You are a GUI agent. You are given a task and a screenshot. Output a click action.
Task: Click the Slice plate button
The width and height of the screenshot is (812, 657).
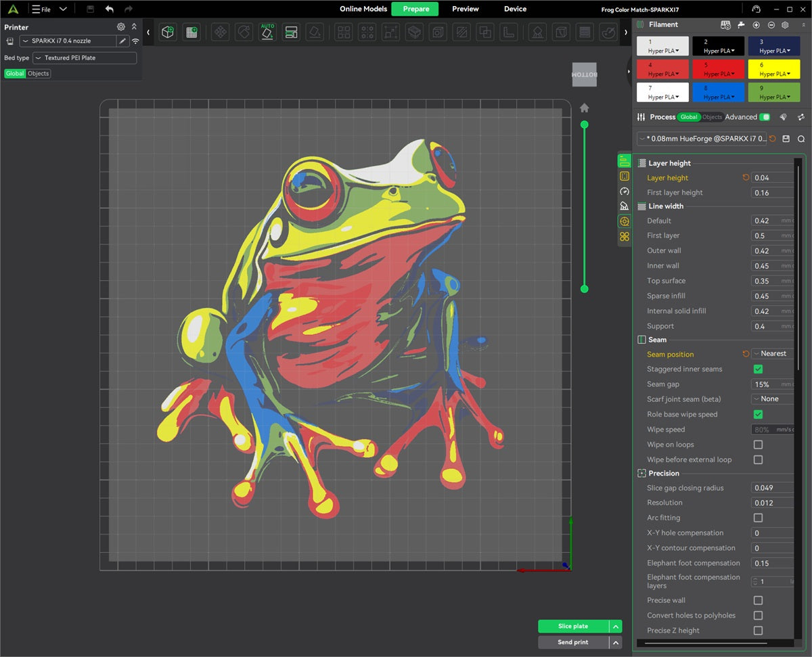[573, 627]
